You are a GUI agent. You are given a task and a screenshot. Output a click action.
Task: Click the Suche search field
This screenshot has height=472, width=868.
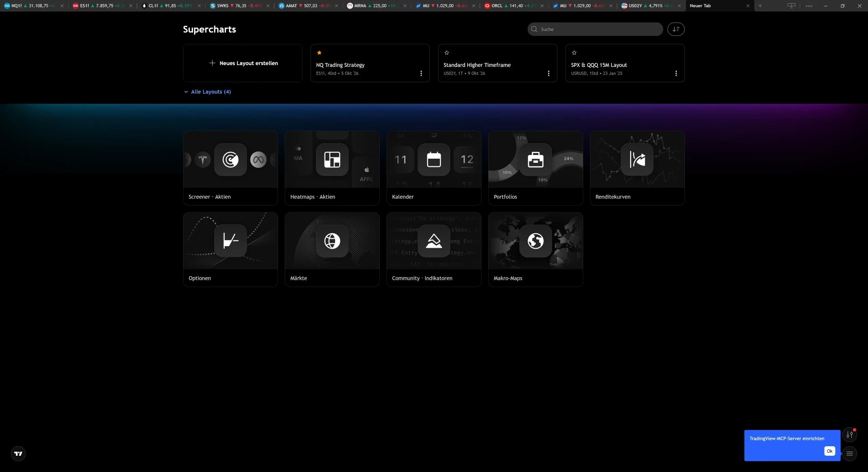click(x=595, y=29)
